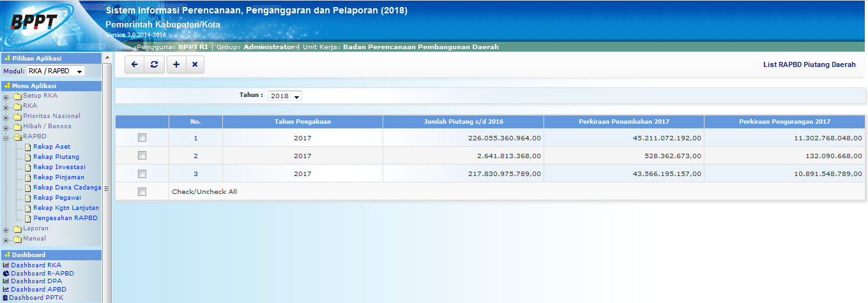Screen dimensions: 868x303
Task: Expand the Setup RKA folder
Action: coord(6,96)
